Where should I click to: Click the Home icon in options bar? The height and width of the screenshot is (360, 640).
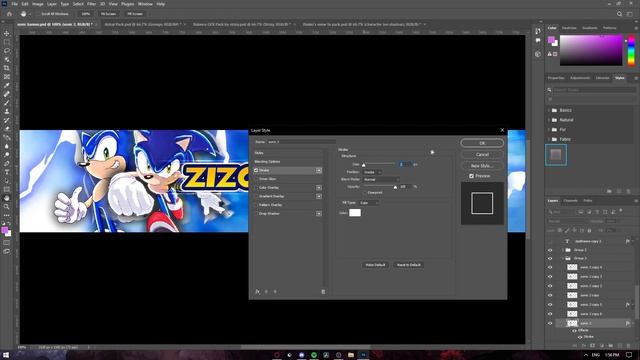coord(9,14)
